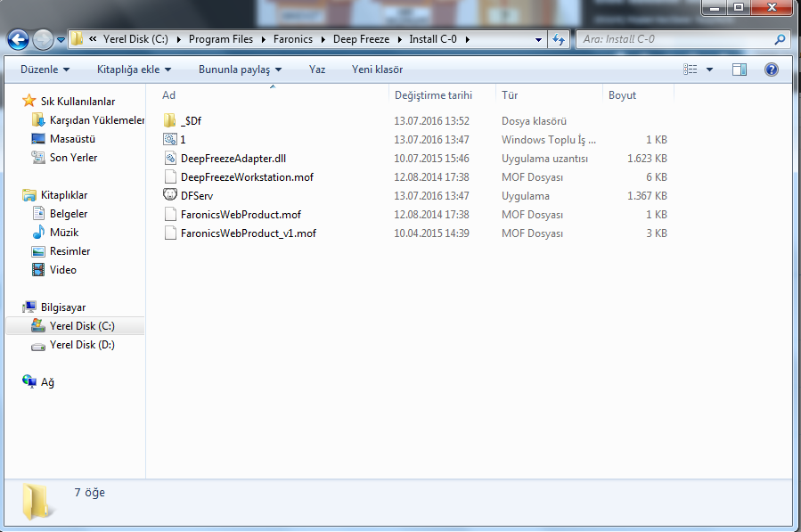Expand arrow after Faronics breadcrumb
The image size is (801, 532).
[x=323, y=39]
